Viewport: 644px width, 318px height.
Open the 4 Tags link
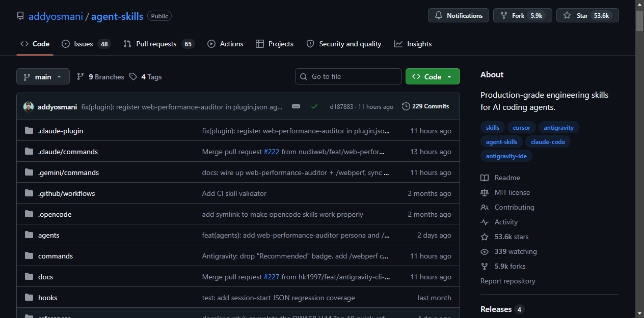point(146,77)
